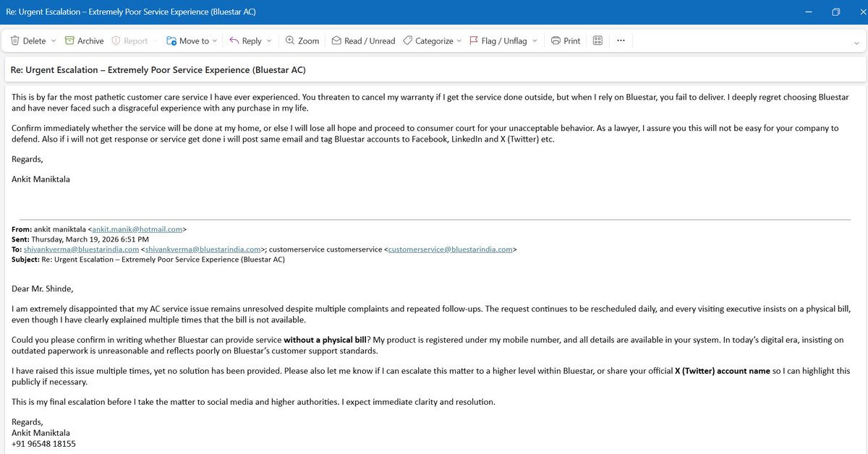The width and height of the screenshot is (868, 454).
Task: Open the Reply options dropdown arrow
Action: point(269,41)
